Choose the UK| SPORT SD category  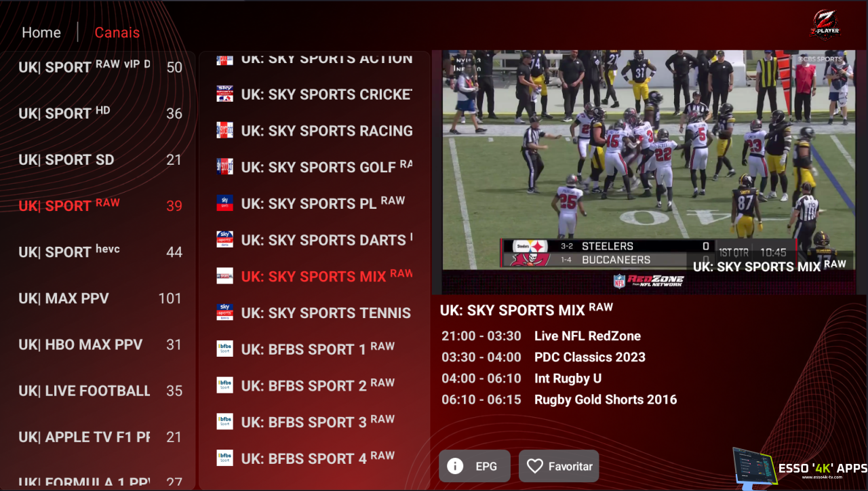click(x=100, y=160)
